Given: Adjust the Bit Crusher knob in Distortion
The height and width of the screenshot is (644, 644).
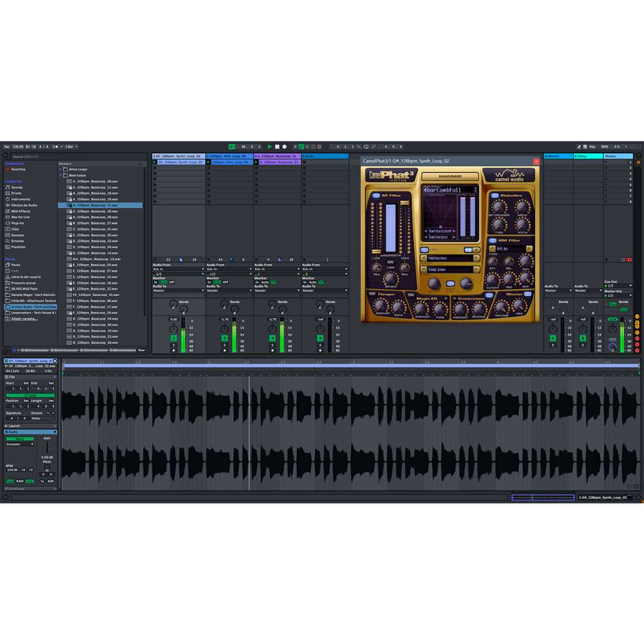Looking at the screenshot, I should (499, 206).
